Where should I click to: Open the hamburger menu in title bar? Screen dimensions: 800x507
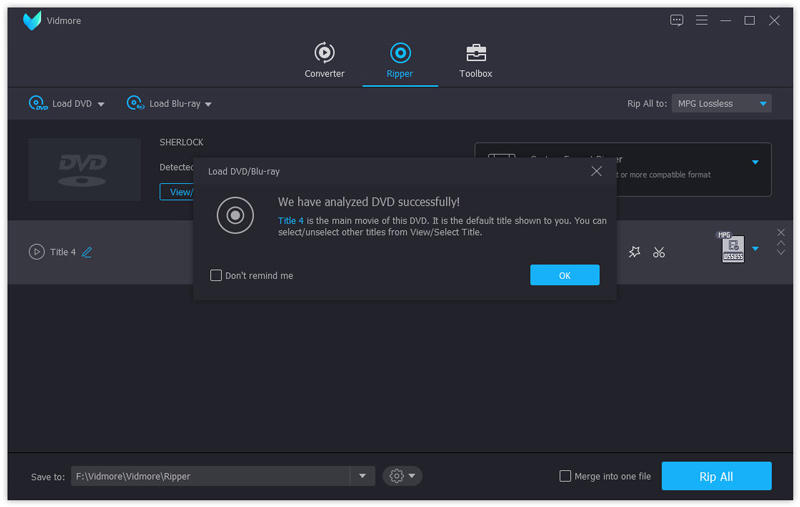702,20
